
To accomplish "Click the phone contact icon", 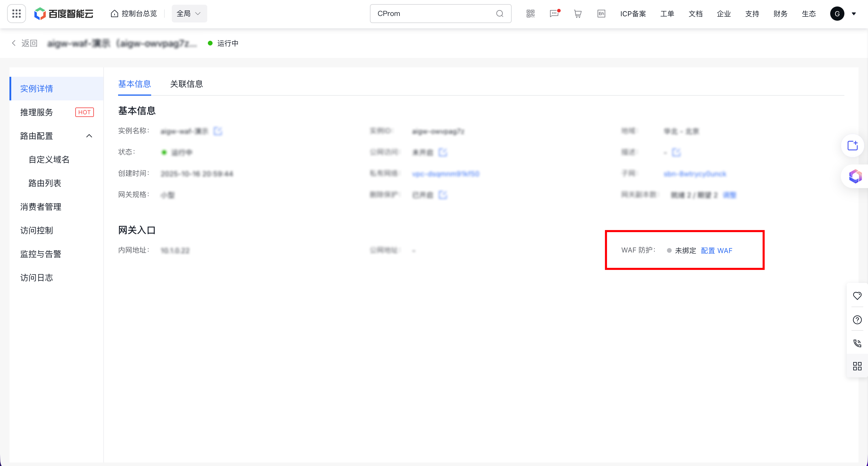I will pos(857,343).
